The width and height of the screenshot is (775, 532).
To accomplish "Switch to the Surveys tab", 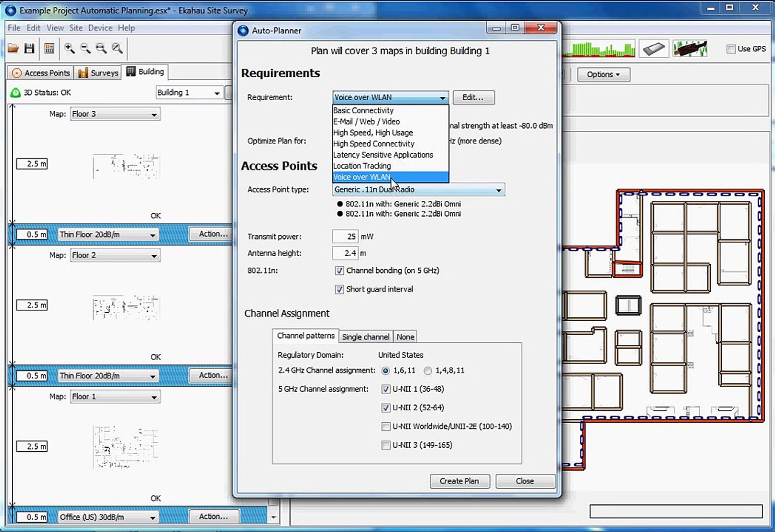I will (x=98, y=73).
